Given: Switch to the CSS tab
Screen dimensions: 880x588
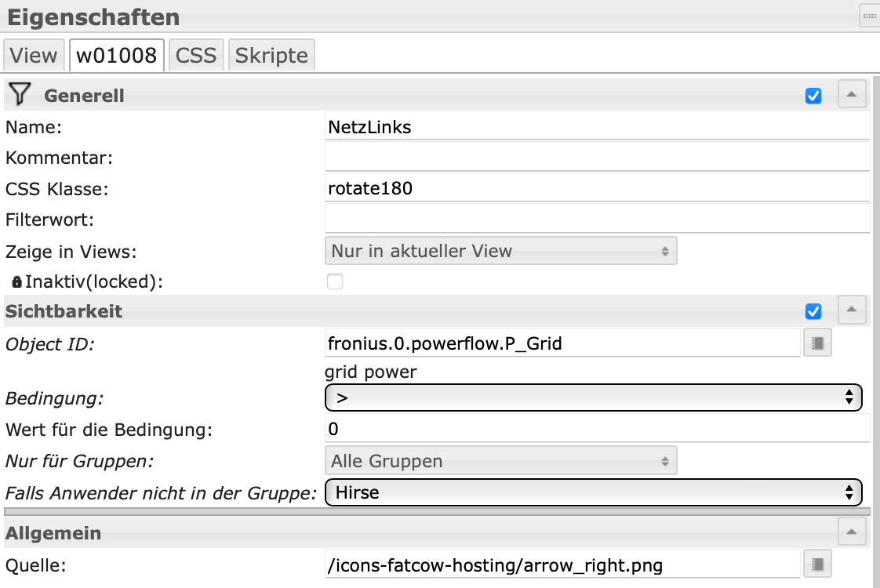Looking at the screenshot, I should pyautogui.click(x=196, y=56).
